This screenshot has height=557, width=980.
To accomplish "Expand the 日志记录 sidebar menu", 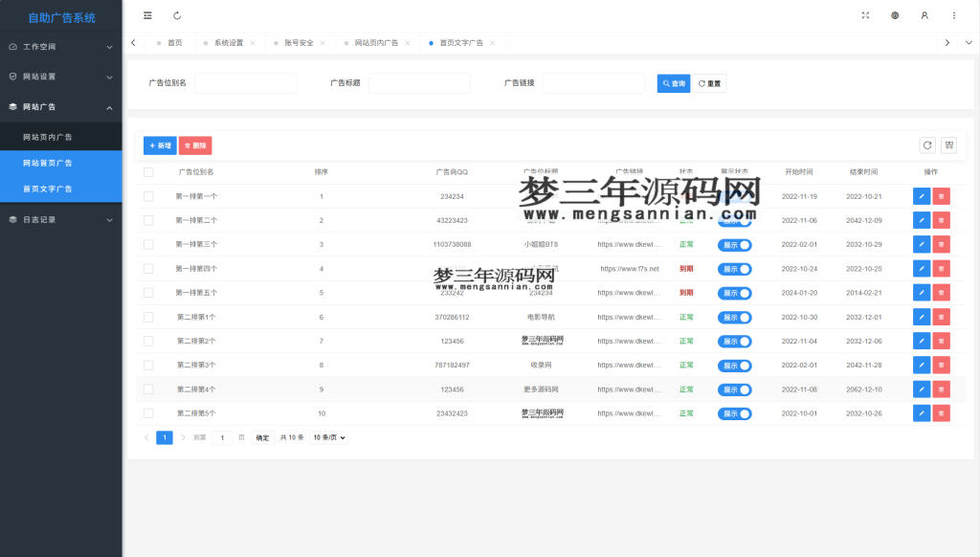I will pyautogui.click(x=61, y=220).
